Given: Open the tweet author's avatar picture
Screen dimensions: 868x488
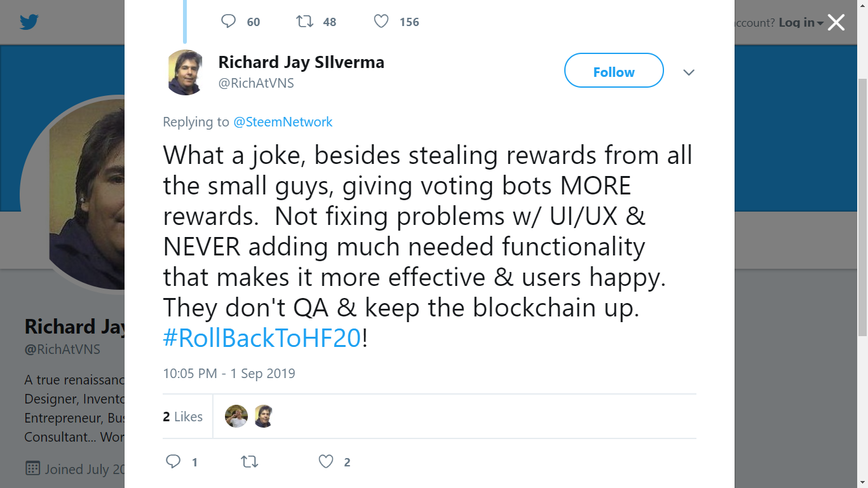Looking at the screenshot, I should (x=185, y=72).
